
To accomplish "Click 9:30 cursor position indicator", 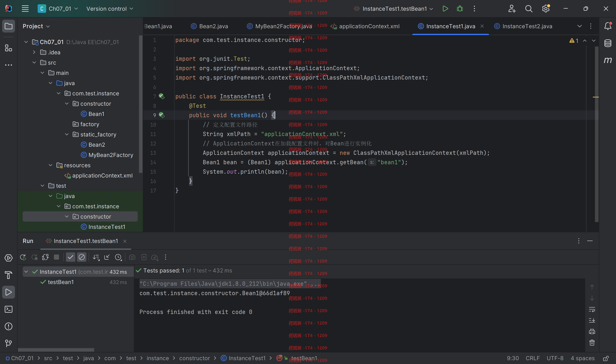I will [513, 358].
